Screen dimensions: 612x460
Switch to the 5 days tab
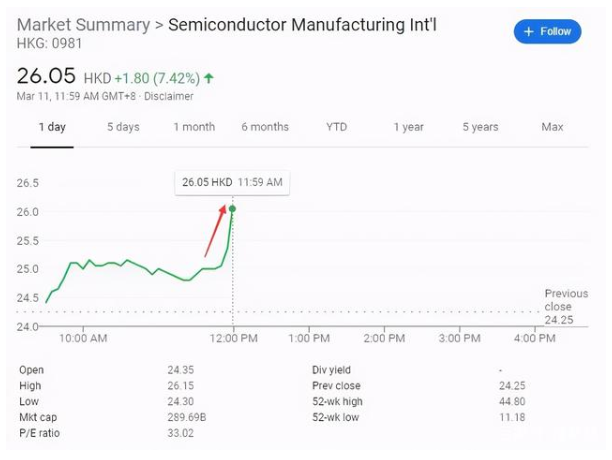[123, 127]
